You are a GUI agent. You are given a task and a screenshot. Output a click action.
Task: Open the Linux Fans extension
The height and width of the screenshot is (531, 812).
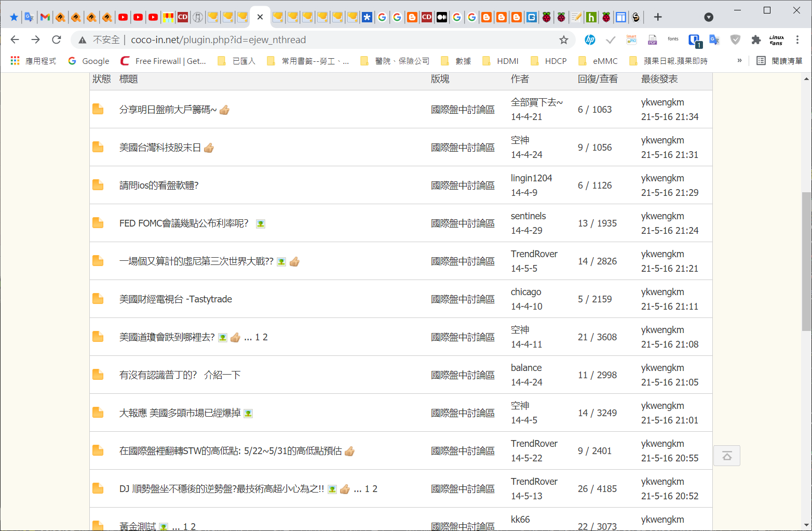coord(777,39)
